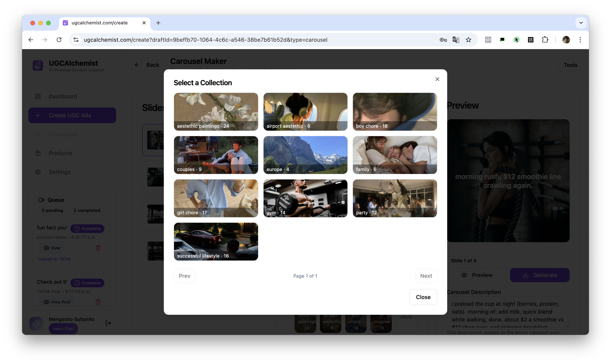
Task: Open the green flag extension icon
Action: click(502, 40)
